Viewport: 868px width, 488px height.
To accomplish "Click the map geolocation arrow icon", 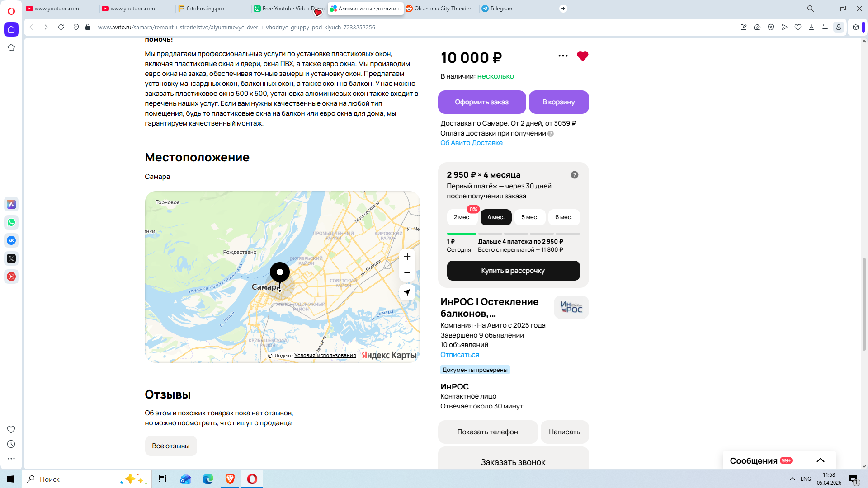I will pyautogui.click(x=407, y=292).
